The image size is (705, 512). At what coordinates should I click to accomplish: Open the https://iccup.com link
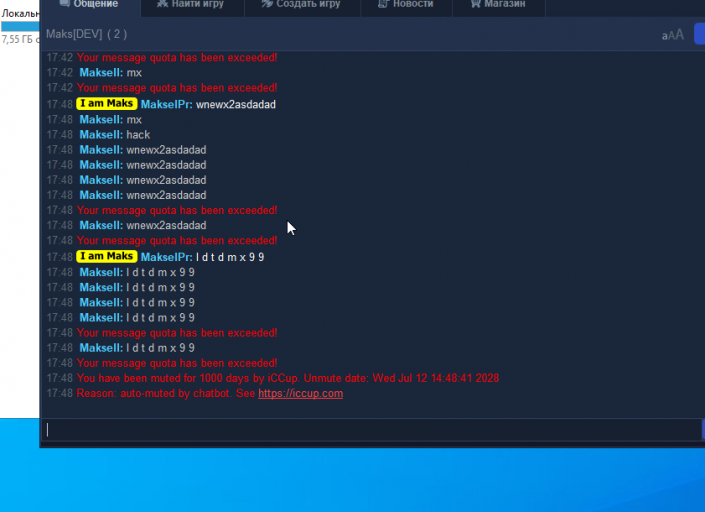coord(300,393)
